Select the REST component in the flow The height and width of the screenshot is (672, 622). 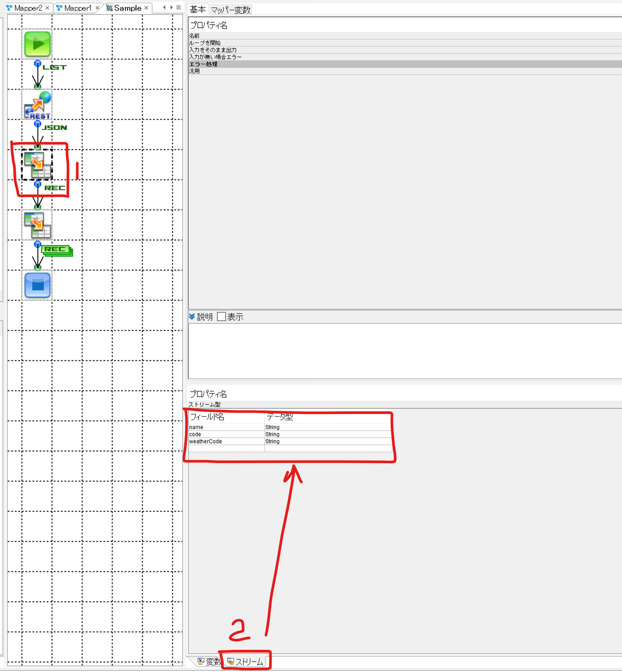point(37,105)
